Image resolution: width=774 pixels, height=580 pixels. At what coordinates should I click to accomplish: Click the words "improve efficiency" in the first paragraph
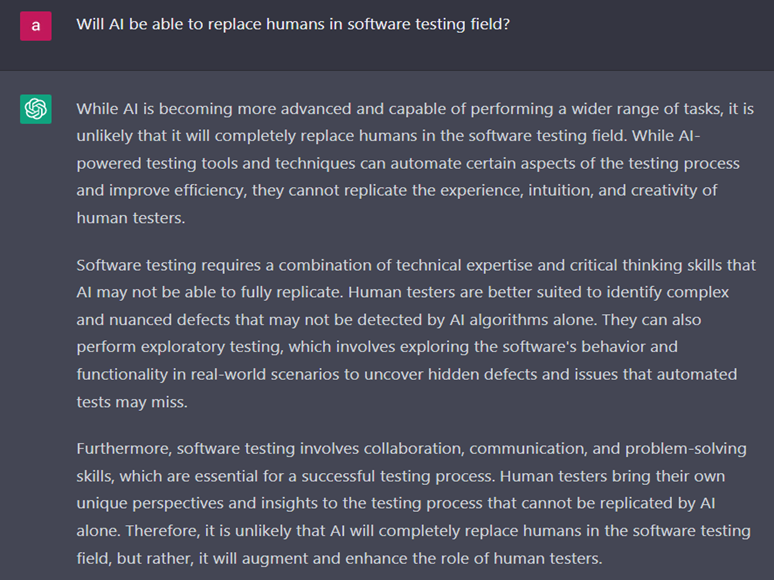coord(177,191)
